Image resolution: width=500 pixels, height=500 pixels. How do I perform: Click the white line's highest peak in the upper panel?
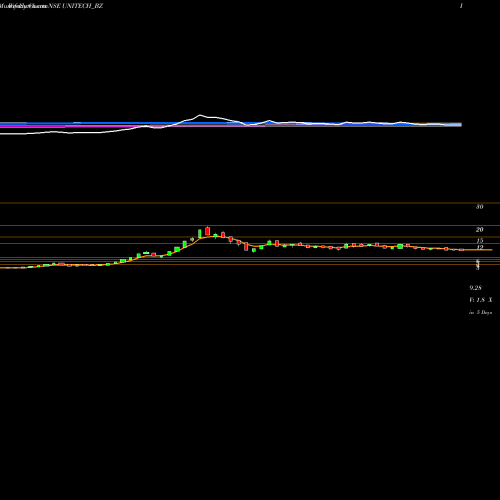(x=200, y=115)
